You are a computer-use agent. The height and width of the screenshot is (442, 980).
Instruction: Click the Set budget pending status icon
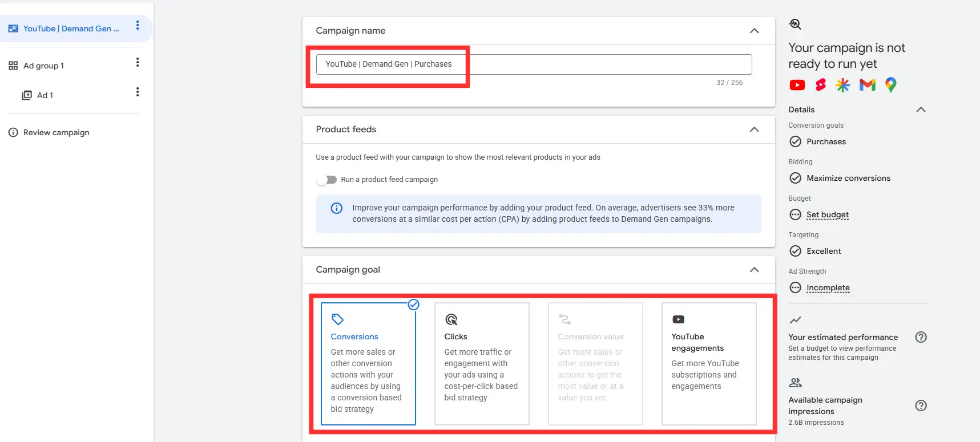[795, 214]
